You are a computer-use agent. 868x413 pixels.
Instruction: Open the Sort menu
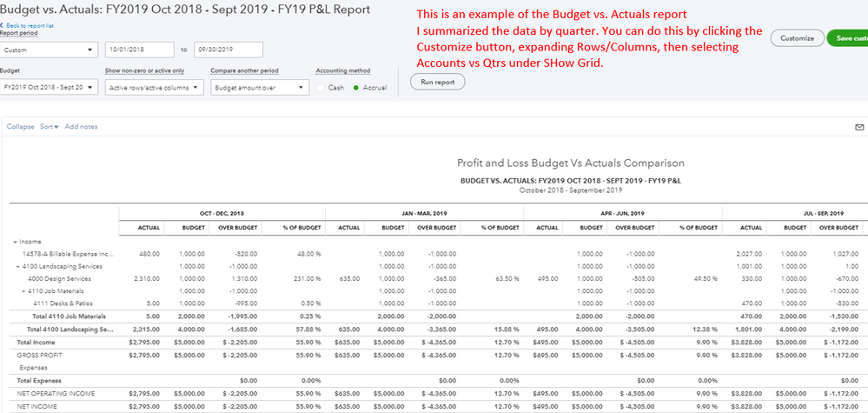point(50,127)
